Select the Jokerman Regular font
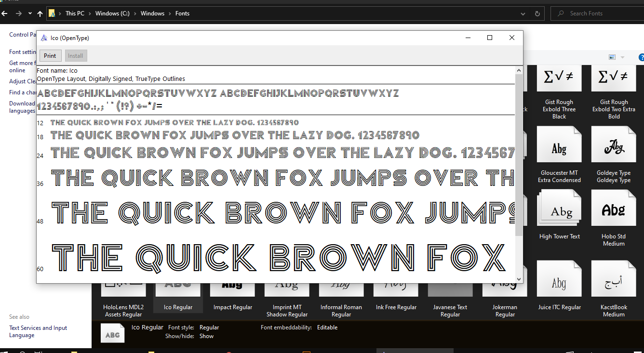The image size is (644, 353). click(x=505, y=301)
